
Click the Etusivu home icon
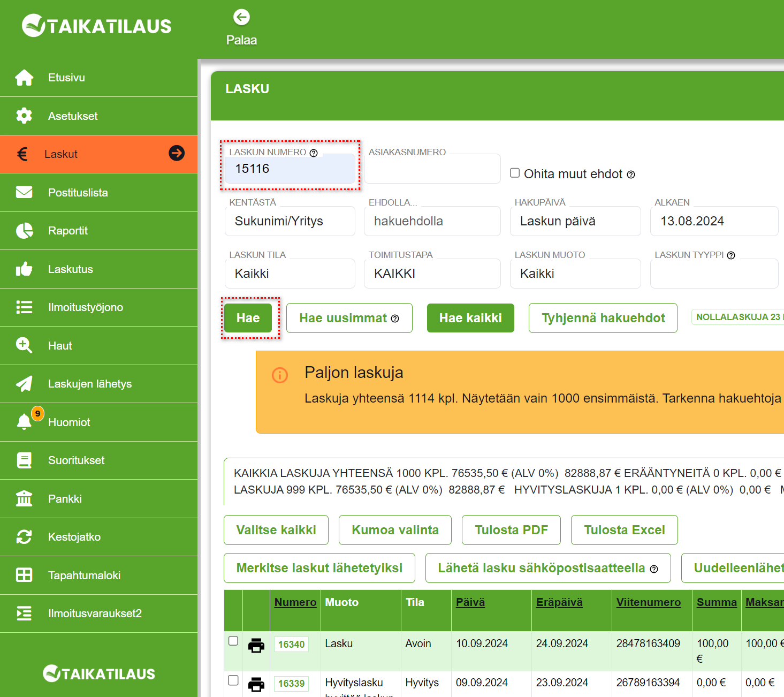24,78
